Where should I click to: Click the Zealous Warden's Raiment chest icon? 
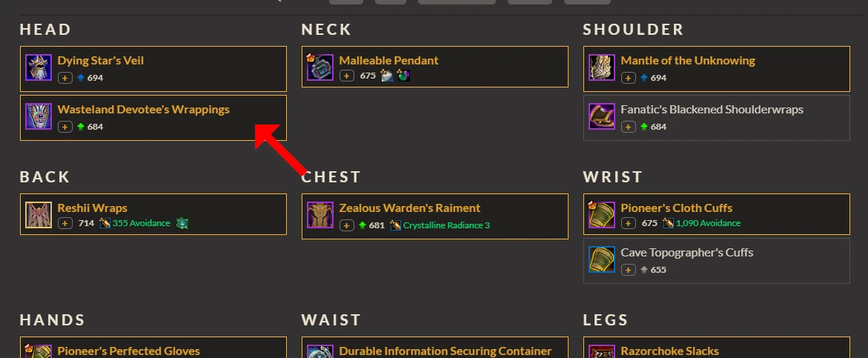(x=320, y=215)
